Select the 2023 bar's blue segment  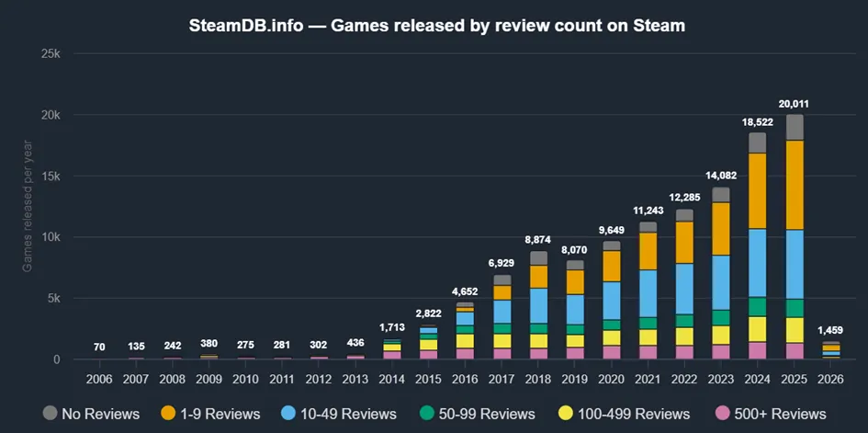721,282
